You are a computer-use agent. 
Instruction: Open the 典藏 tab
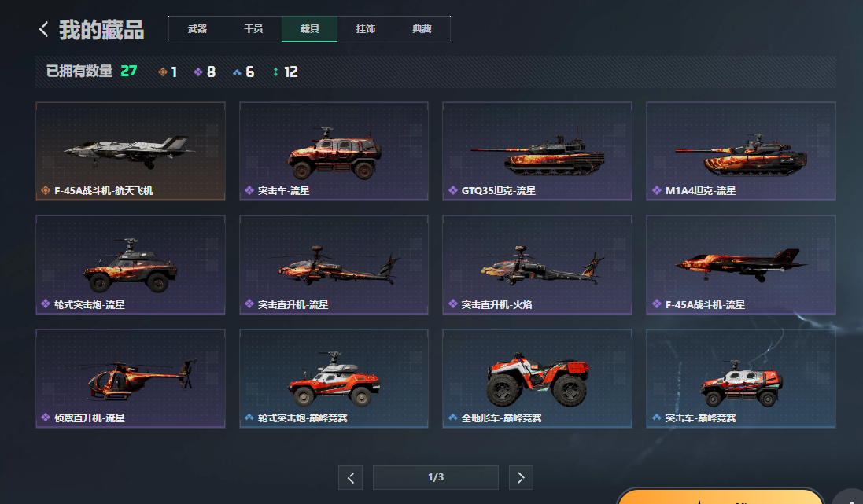pos(422,29)
